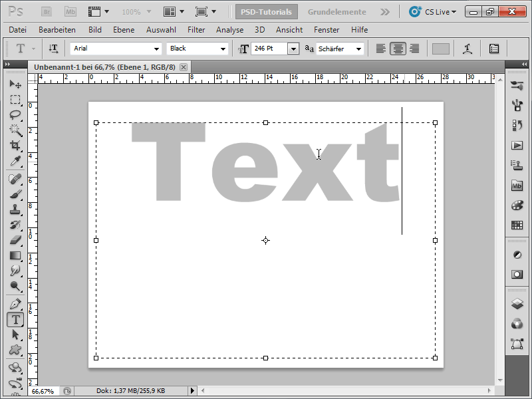Open the 246 Pt font size dropdown
This screenshot has width=532, height=399.
(x=293, y=49)
